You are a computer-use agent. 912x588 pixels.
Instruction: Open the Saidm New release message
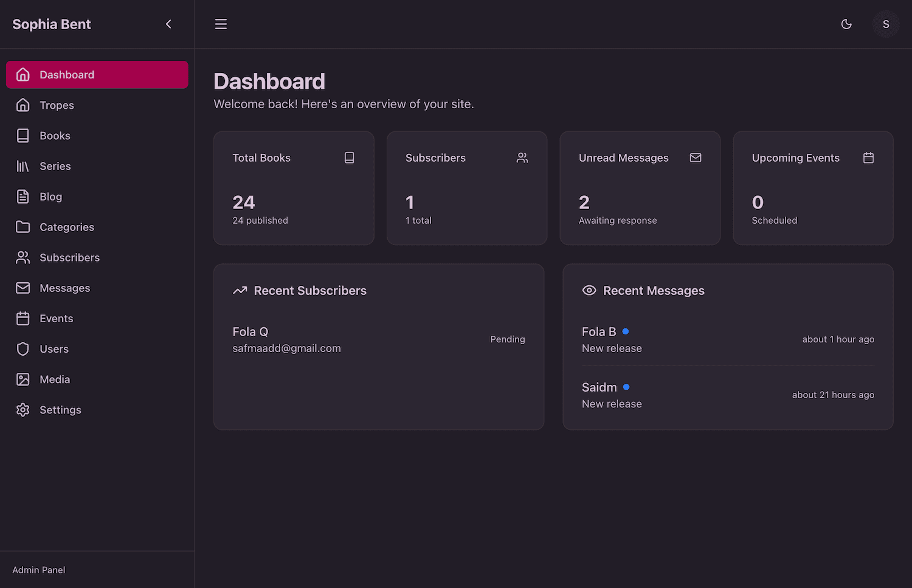pos(727,395)
